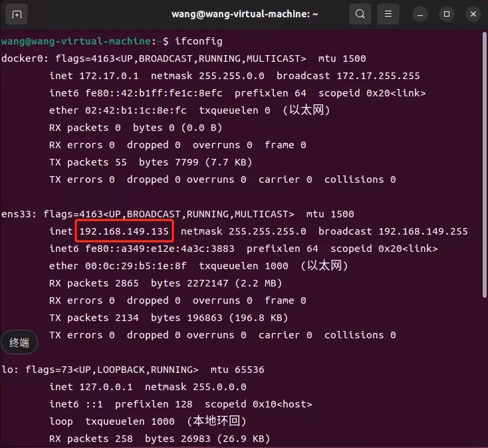Minimize the terminal window

[420, 15]
